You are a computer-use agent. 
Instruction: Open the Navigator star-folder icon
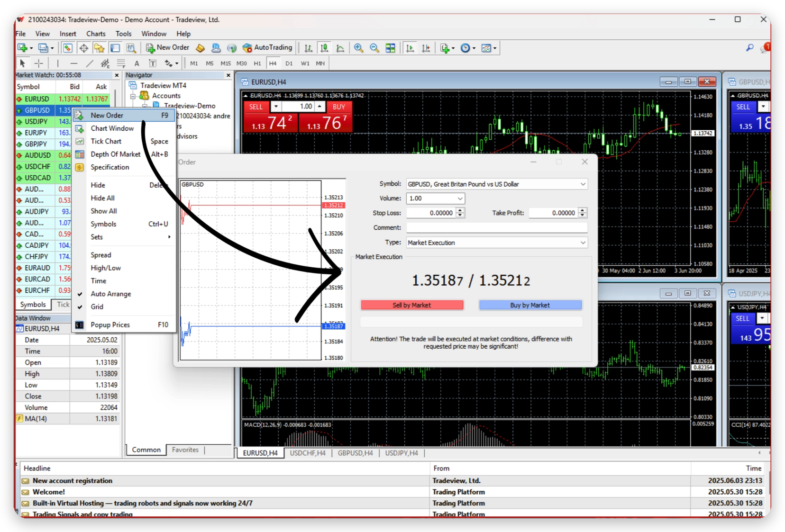tap(99, 48)
